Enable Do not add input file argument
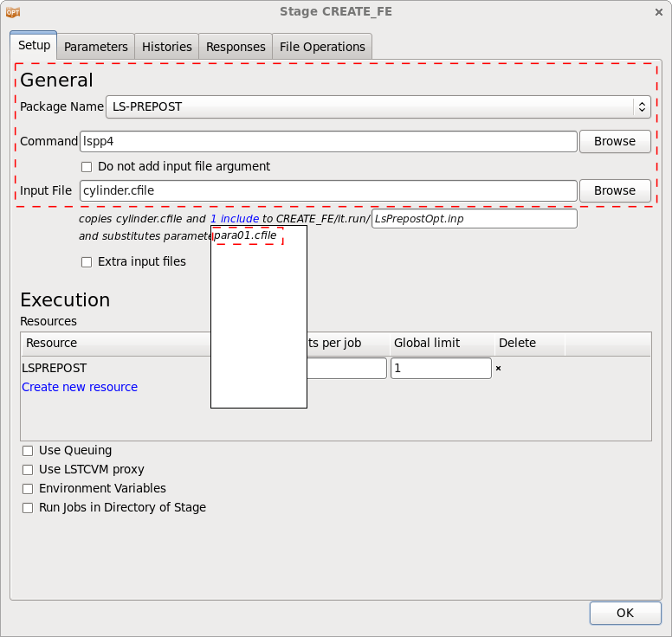The height and width of the screenshot is (637, 672). pyautogui.click(x=87, y=167)
